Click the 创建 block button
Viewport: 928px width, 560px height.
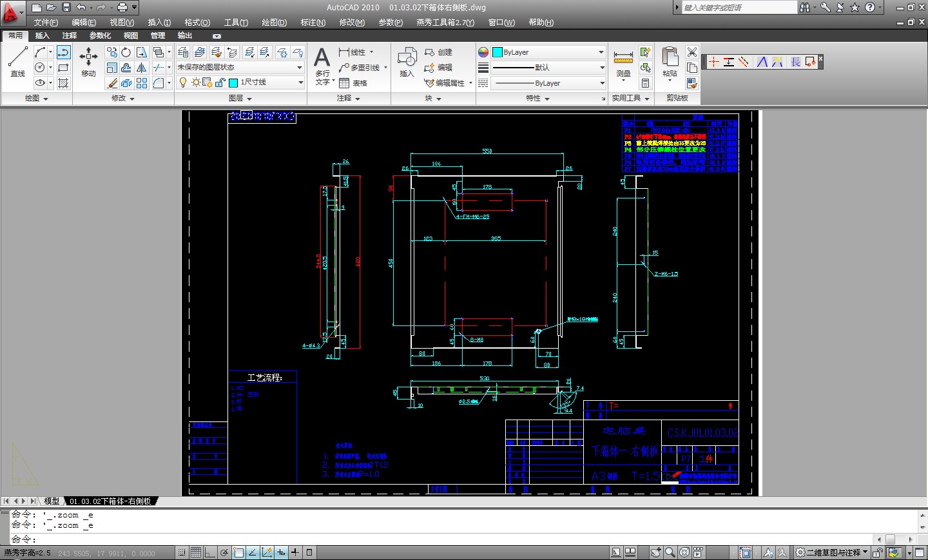coord(438,52)
